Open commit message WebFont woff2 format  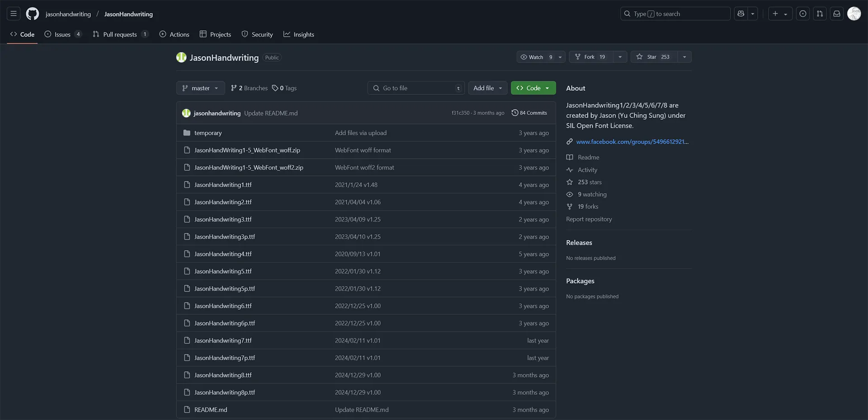point(364,167)
